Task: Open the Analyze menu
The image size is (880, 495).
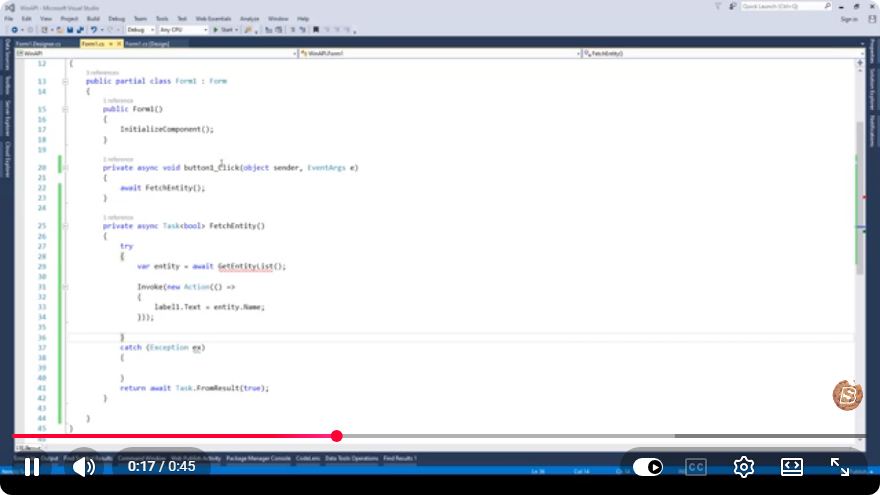Action: [250, 19]
